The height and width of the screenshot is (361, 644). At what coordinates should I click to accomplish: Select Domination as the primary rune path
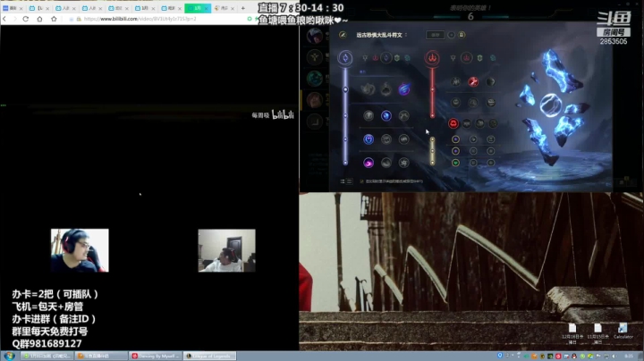click(376, 58)
